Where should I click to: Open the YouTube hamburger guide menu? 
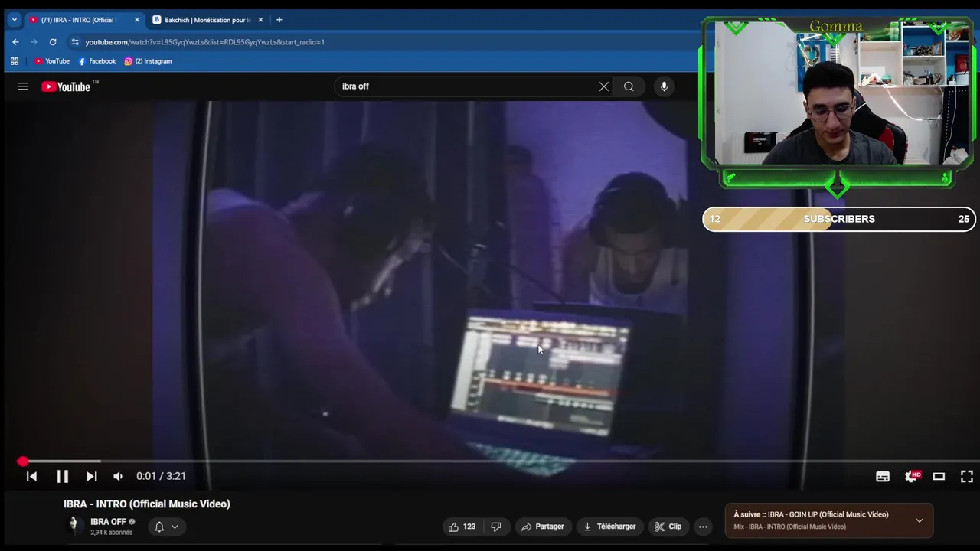point(23,86)
